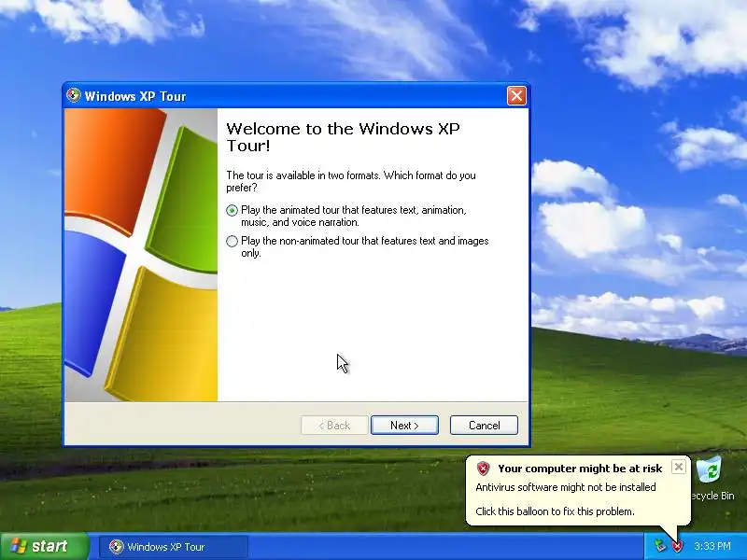The height and width of the screenshot is (560, 747).
Task: Click 'Click this balloon to fix this problem' text
Action: pyautogui.click(x=555, y=511)
